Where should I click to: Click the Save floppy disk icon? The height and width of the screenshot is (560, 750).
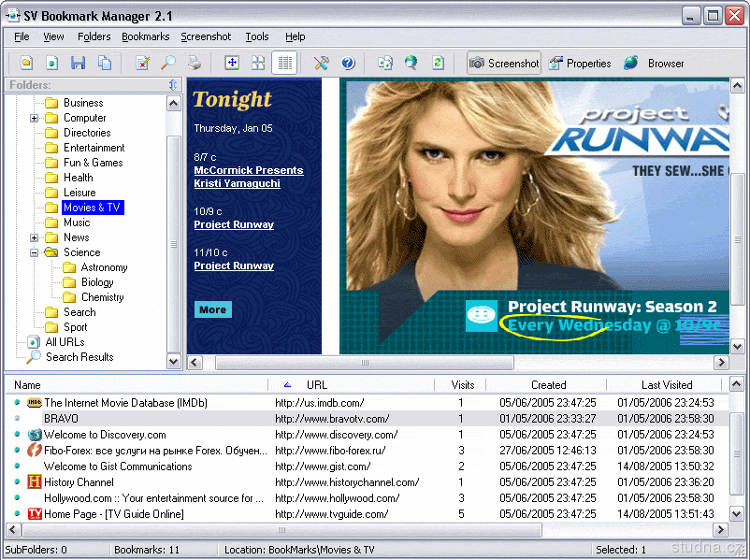pyautogui.click(x=79, y=64)
